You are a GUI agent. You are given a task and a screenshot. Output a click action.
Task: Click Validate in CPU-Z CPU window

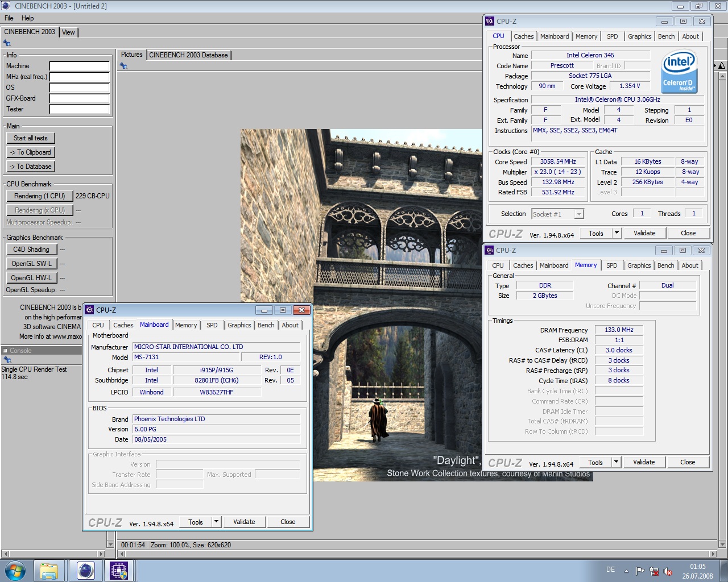(x=644, y=233)
